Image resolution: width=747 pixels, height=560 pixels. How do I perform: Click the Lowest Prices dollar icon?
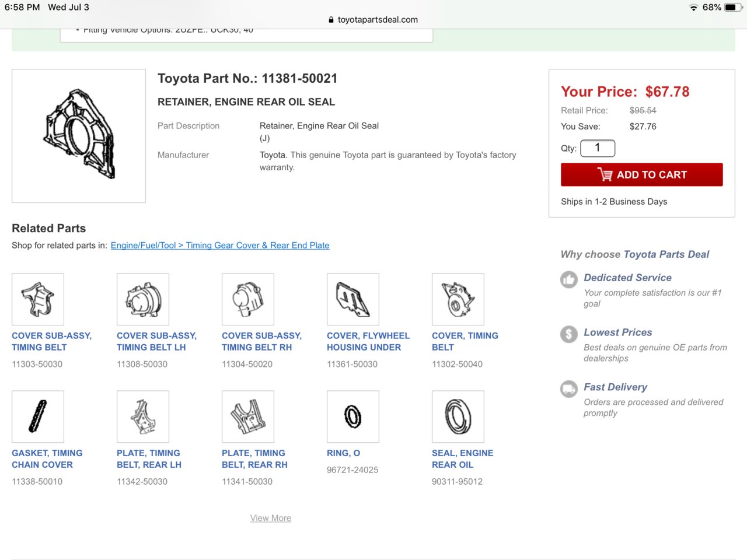pyautogui.click(x=568, y=334)
